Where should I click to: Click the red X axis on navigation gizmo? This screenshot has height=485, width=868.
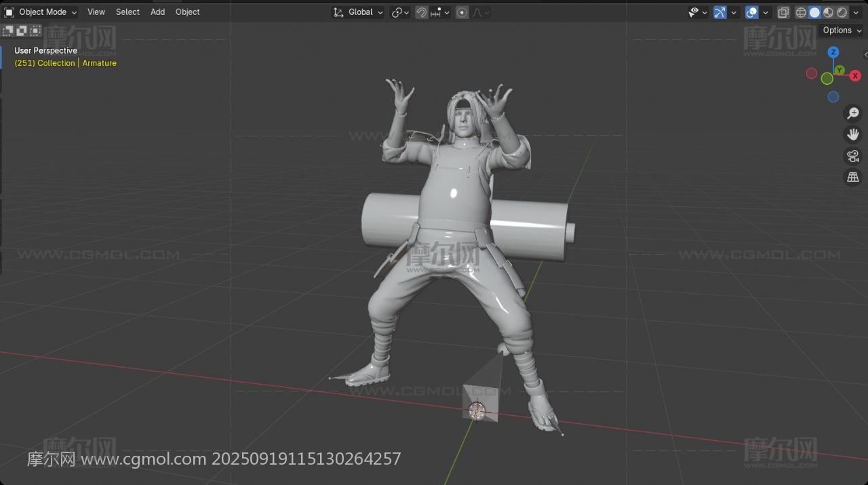click(x=855, y=76)
